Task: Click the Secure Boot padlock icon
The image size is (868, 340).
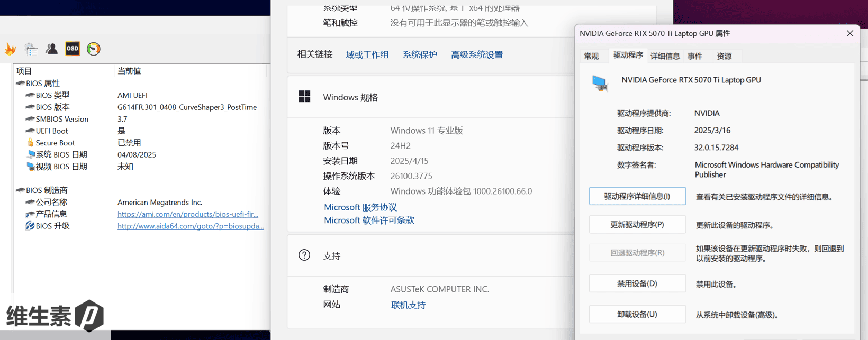Action: tap(30, 143)
